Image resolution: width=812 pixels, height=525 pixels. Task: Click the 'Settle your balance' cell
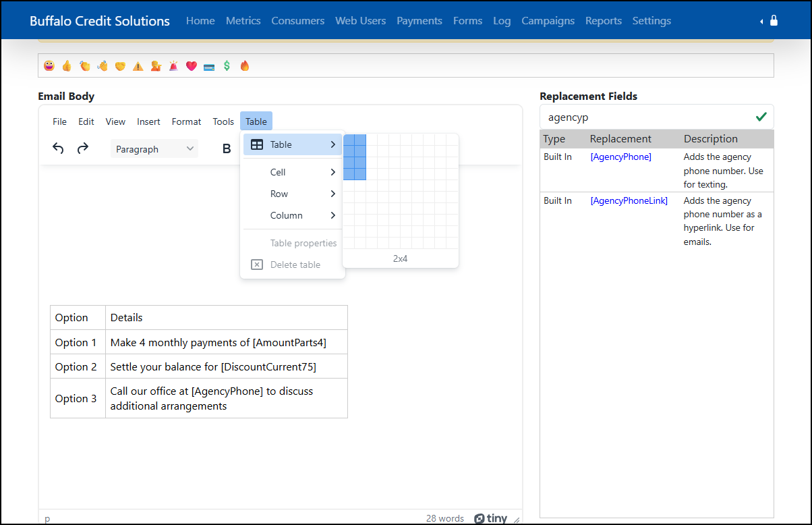point(227,366)
